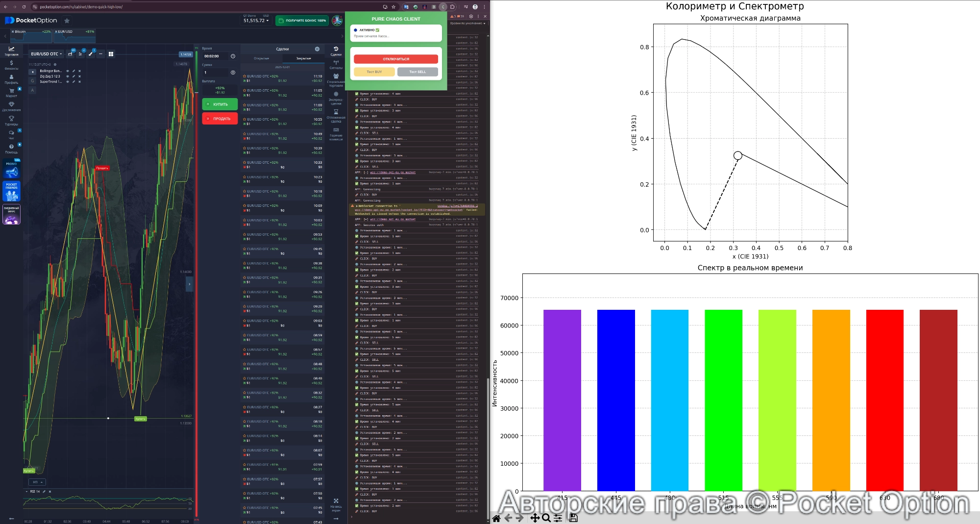Select the matplotlib Pan tool
The height and width of the screenshot is (524, 980).
click(535, 518)
